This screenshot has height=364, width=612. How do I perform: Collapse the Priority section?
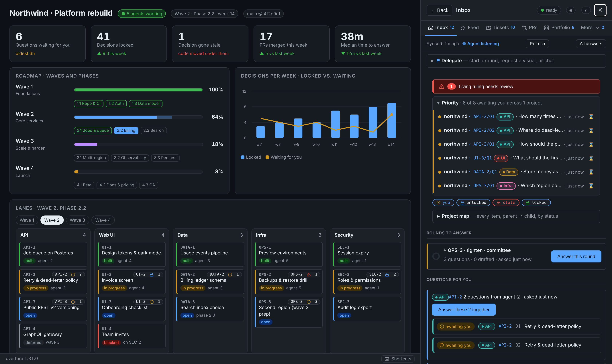click(516, 103)
